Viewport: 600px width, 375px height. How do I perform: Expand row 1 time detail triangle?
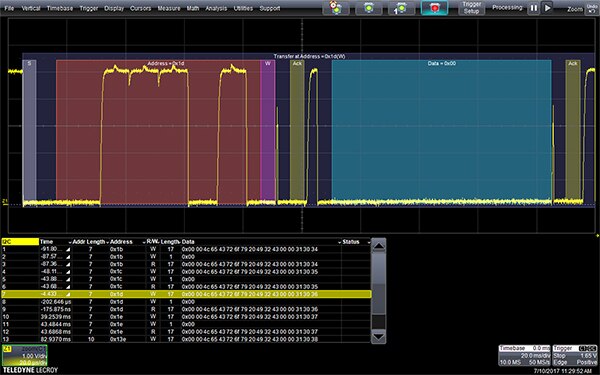click(x=68, y=249)
